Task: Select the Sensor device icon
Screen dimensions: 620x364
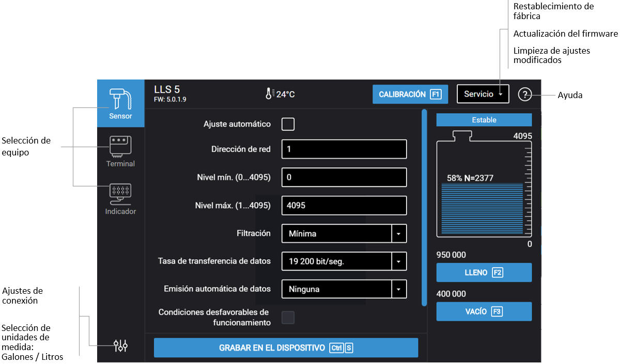Action: click(120, 103)
